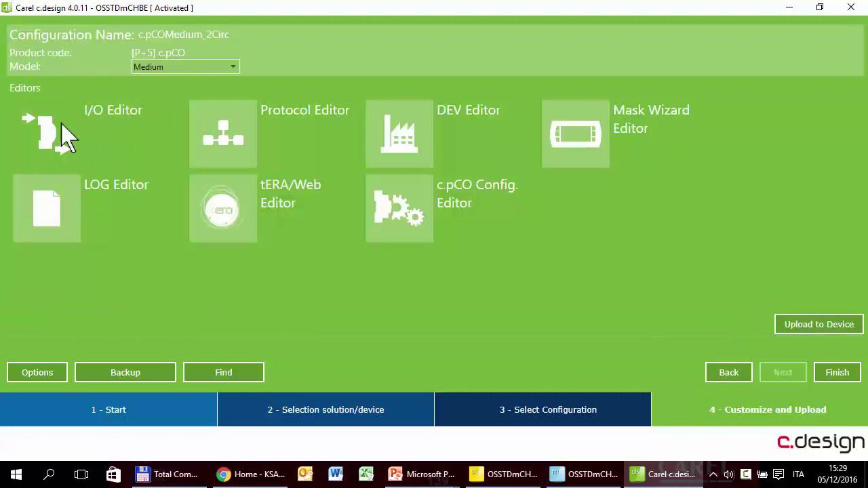Expand the Model dropdown showing Medium
Image resolution: width=868 pixels, height=488 pixels.
coord(185,66)
